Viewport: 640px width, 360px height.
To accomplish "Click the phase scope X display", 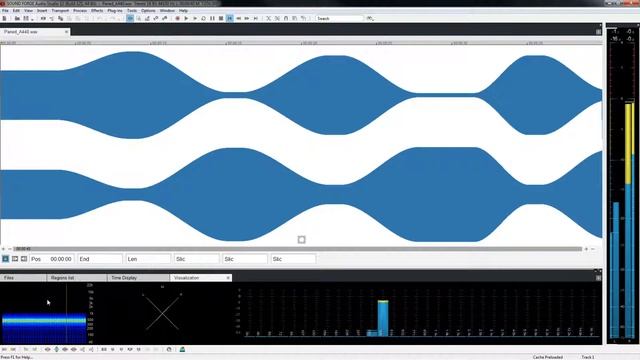I will 162,312.
